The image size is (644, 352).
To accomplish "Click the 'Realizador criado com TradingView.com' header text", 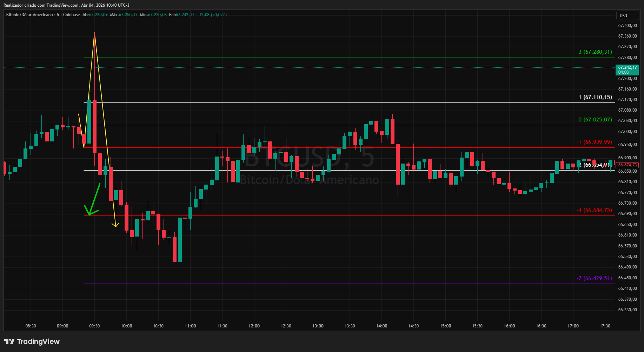I will pyautogui.click(x=41, y=5).
